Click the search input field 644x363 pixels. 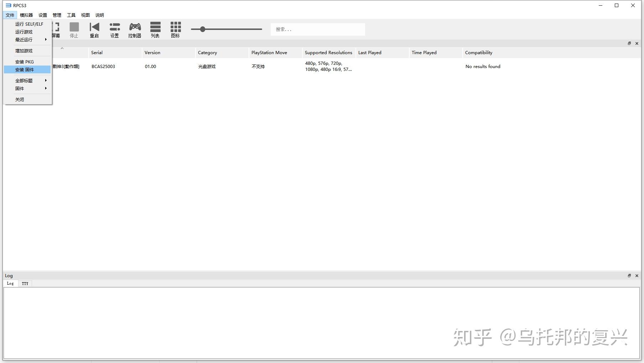(317, 29)
